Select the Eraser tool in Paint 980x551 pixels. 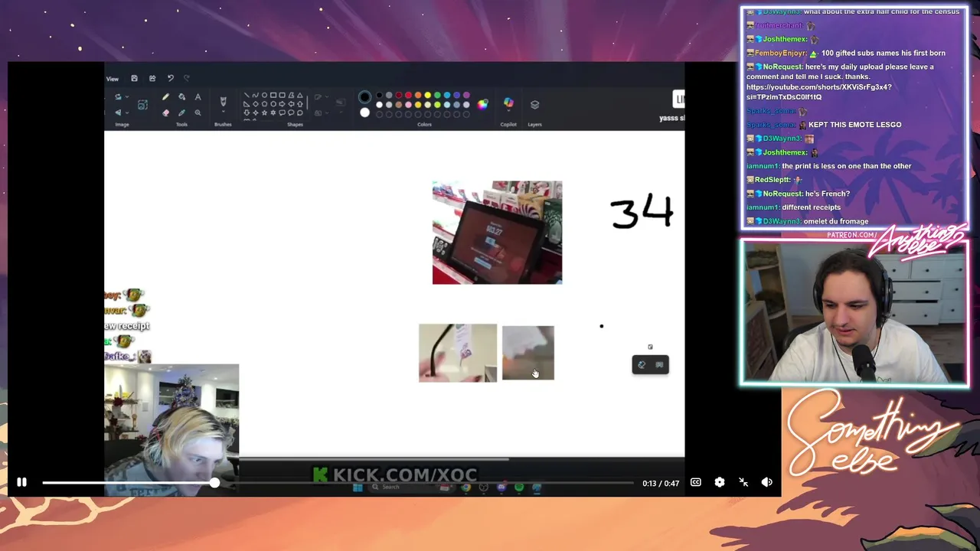pos(165,112)
